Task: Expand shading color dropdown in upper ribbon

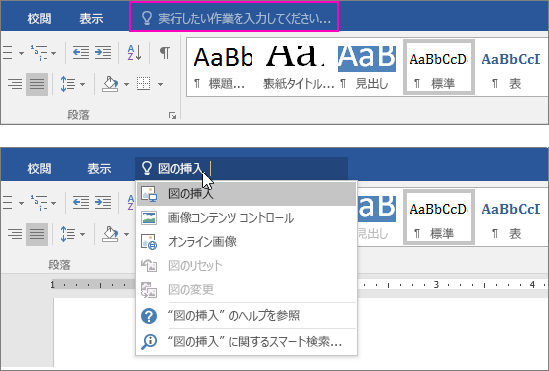Action: pos(126,84)
